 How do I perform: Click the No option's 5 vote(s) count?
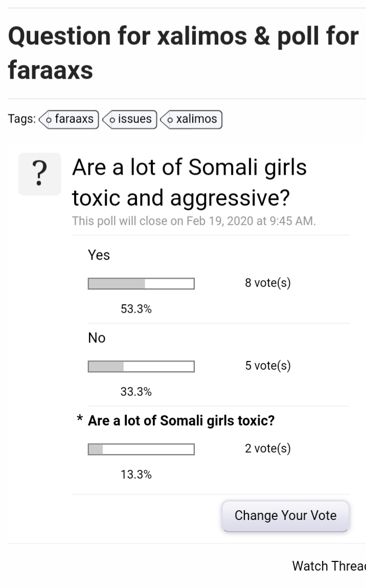[268, 366]
